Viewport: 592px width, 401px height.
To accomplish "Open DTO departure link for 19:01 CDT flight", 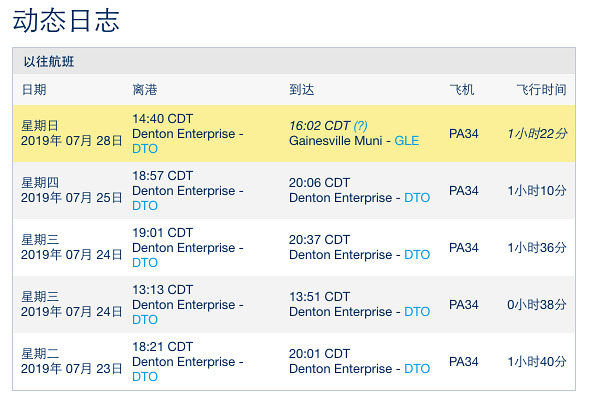I will click(x=145, y=263).
